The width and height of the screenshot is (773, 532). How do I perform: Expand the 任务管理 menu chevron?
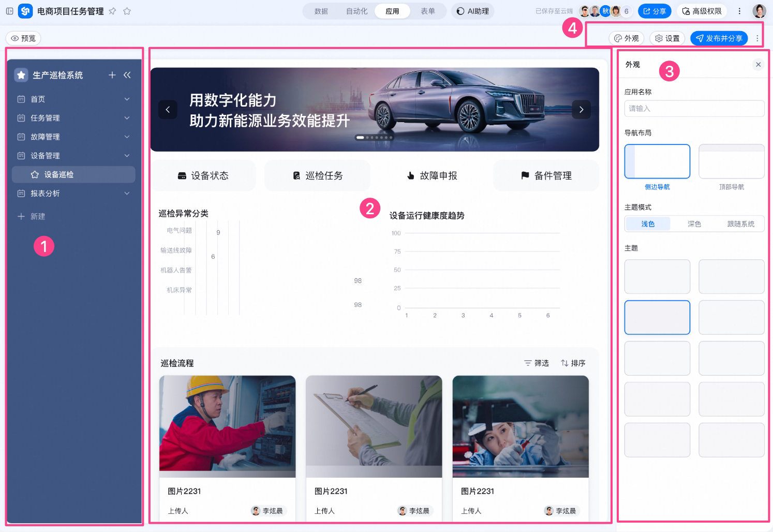127,118
